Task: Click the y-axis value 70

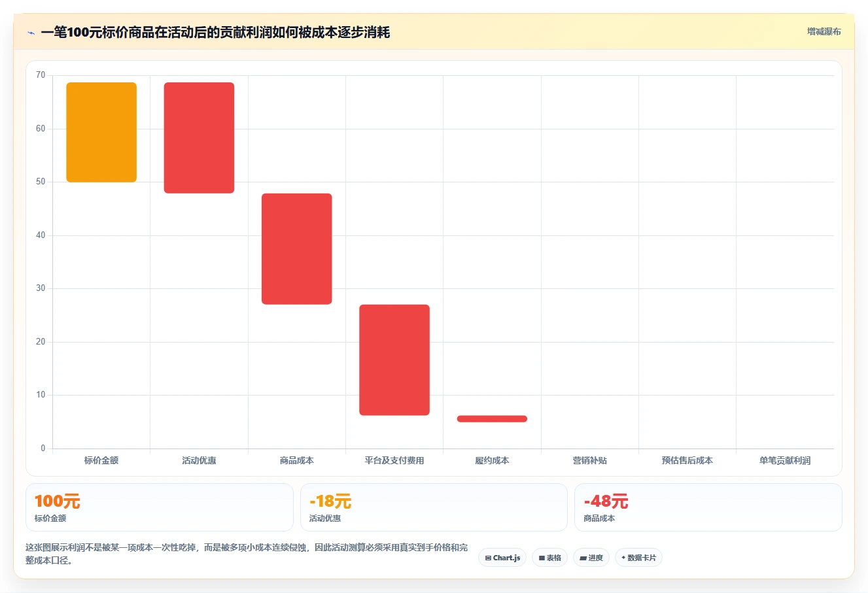Action: coord(41,75)
